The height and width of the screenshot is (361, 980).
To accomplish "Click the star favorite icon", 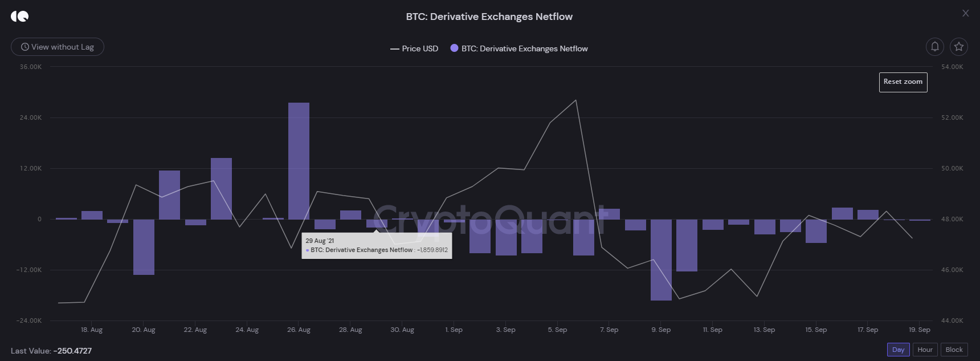I will 959,47.
